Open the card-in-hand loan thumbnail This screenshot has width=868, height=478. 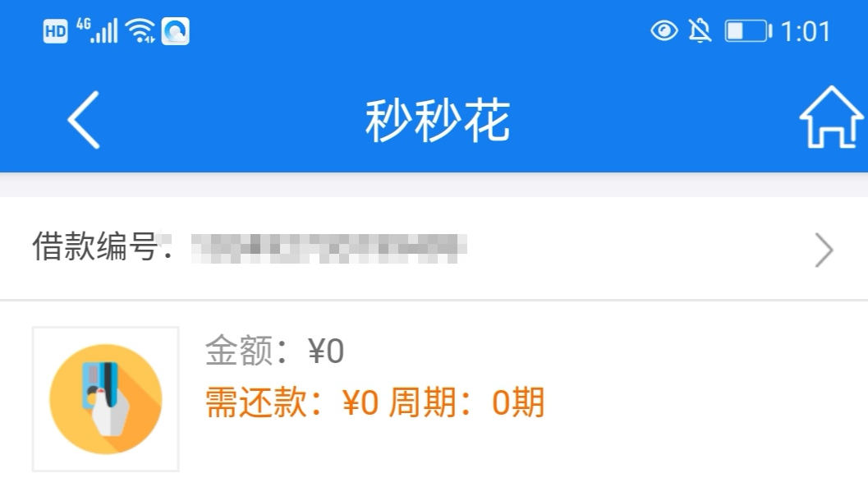coord(106,399)
